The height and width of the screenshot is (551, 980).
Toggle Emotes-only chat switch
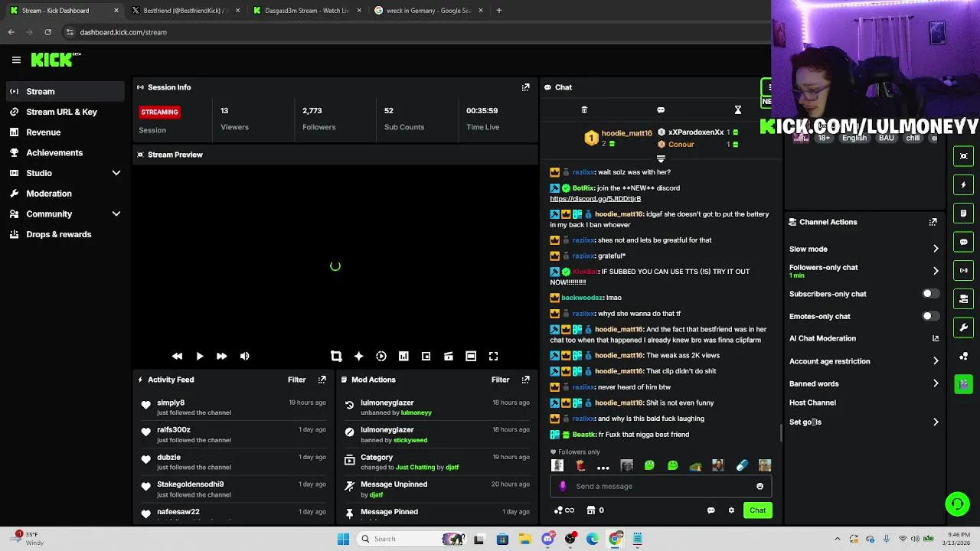tap(929, 316)
